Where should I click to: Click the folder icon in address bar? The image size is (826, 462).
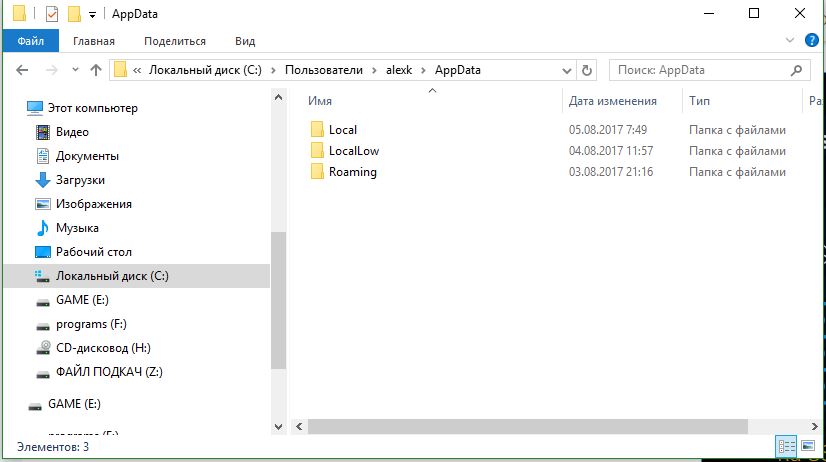coord(121,70)
